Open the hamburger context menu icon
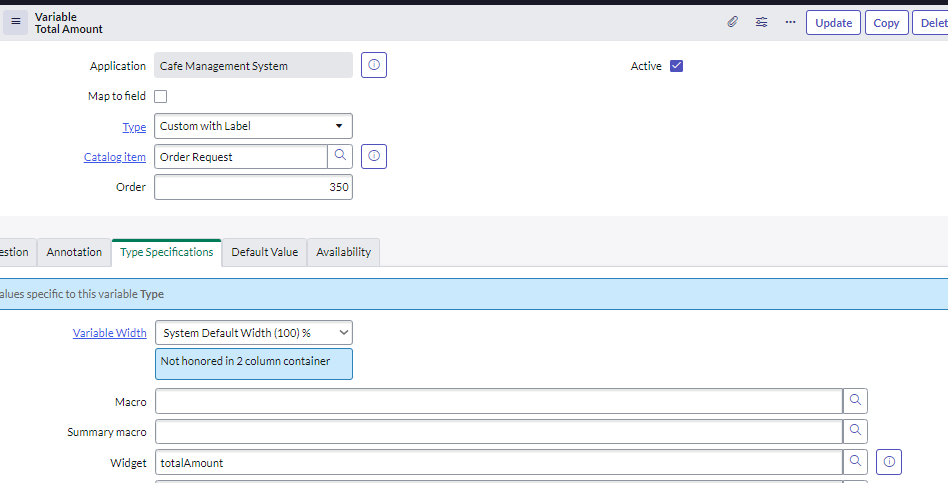 tap(16, 22)
